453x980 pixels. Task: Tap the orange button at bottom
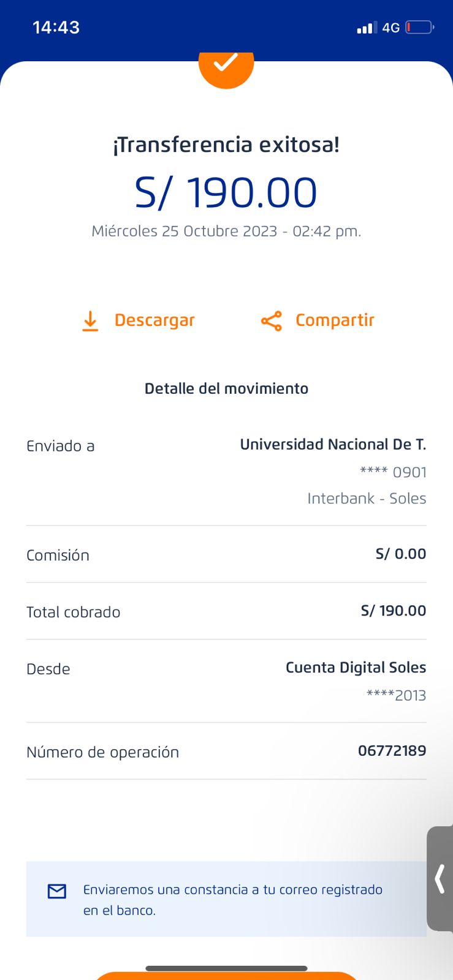pyautogui.click(x=226, y=975)
